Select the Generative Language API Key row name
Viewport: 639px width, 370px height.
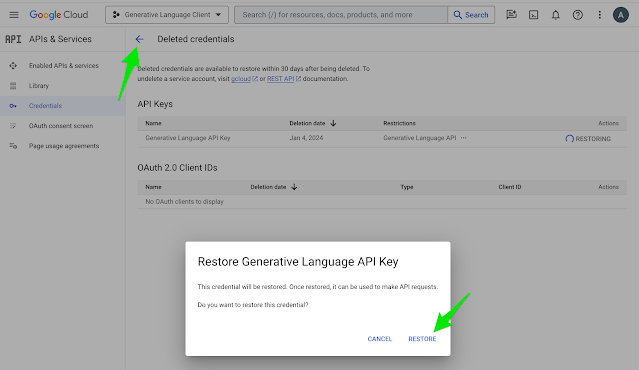[x=188, y=138]
